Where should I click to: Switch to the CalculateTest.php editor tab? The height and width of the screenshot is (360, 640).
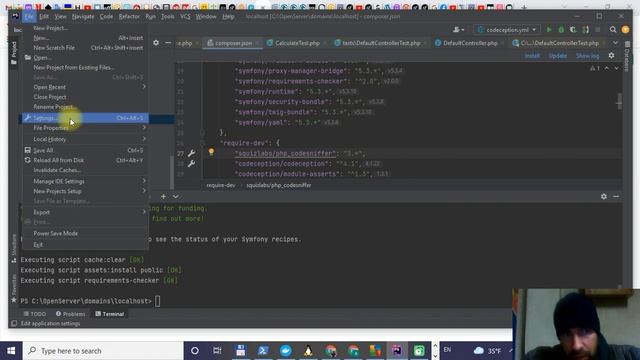click(x=296, y=43)
